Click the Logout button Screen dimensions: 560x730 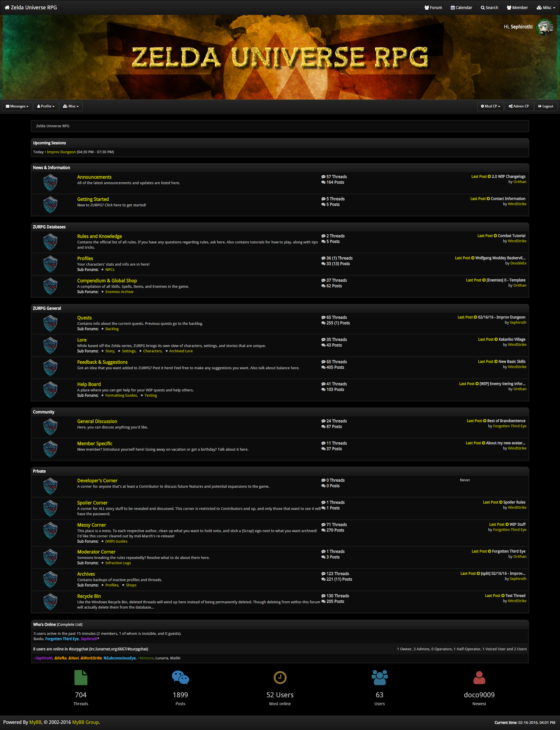point(546,106)
